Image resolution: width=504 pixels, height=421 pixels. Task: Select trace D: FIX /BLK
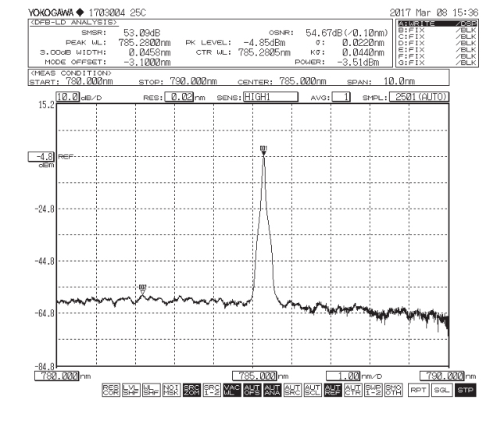point(437,43)
